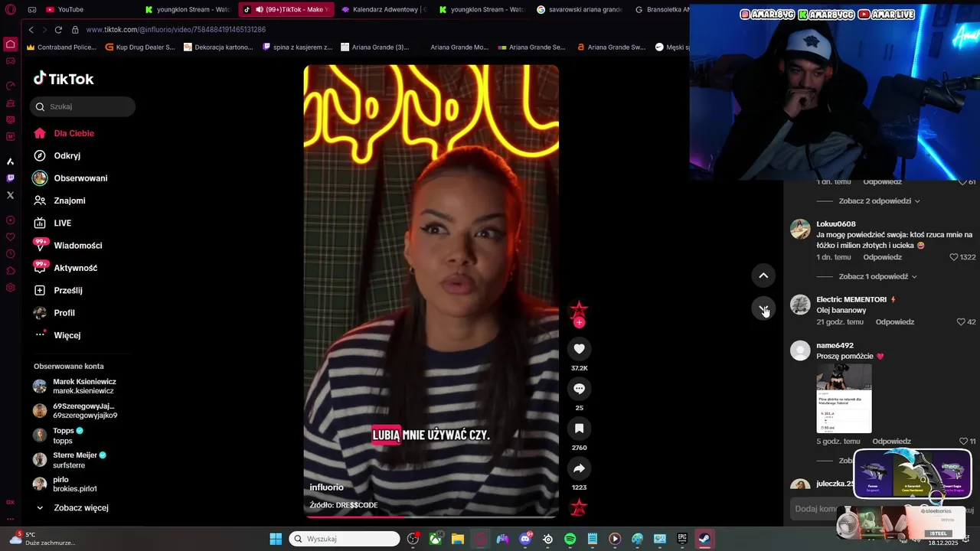Open Windows Start menu
980x551 pixels.
276,539
